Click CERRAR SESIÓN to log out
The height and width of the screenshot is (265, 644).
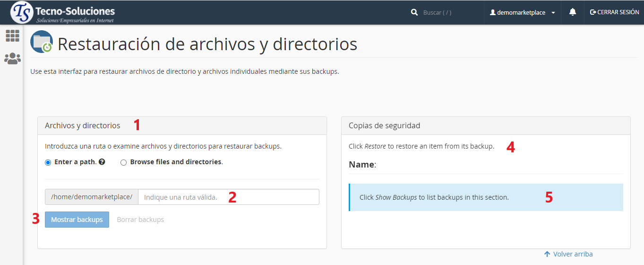[x=614, y=12]
